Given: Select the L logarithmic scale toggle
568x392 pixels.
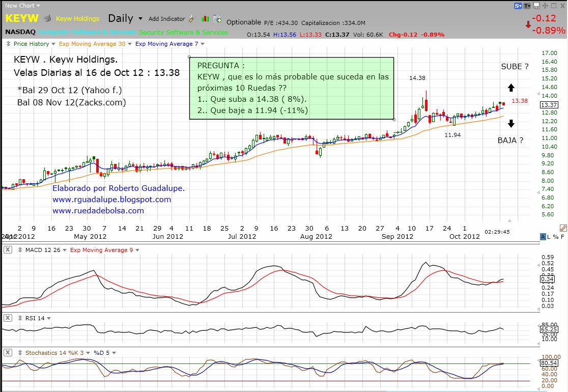Looking at the screenshot, I should point(549,237).
